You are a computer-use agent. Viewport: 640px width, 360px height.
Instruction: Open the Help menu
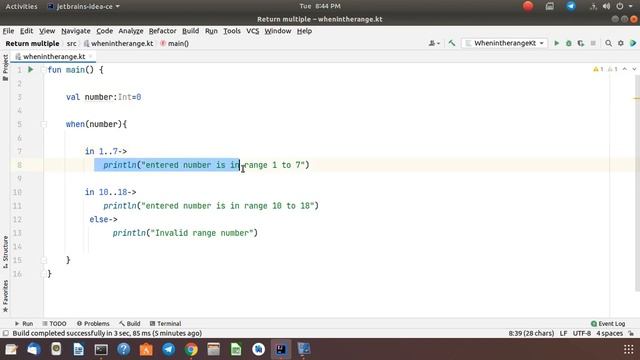pos(304,31)
